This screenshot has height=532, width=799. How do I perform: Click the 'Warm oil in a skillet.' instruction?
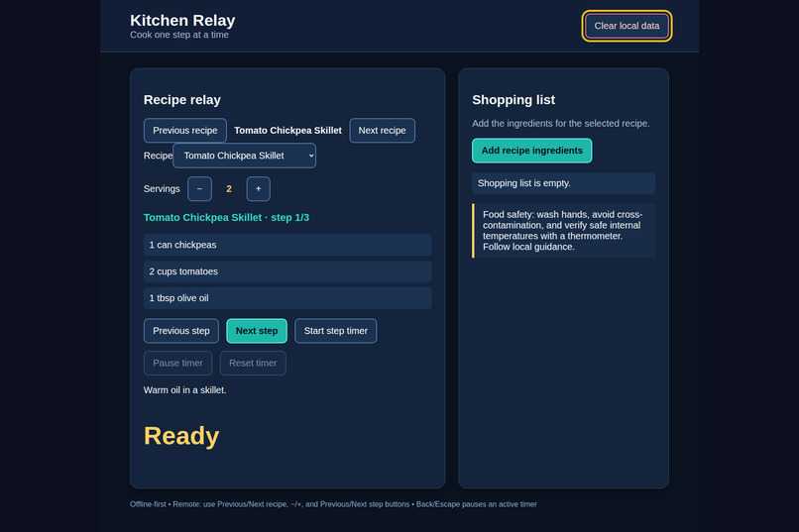pyautogui.click(x=185, y=390)
